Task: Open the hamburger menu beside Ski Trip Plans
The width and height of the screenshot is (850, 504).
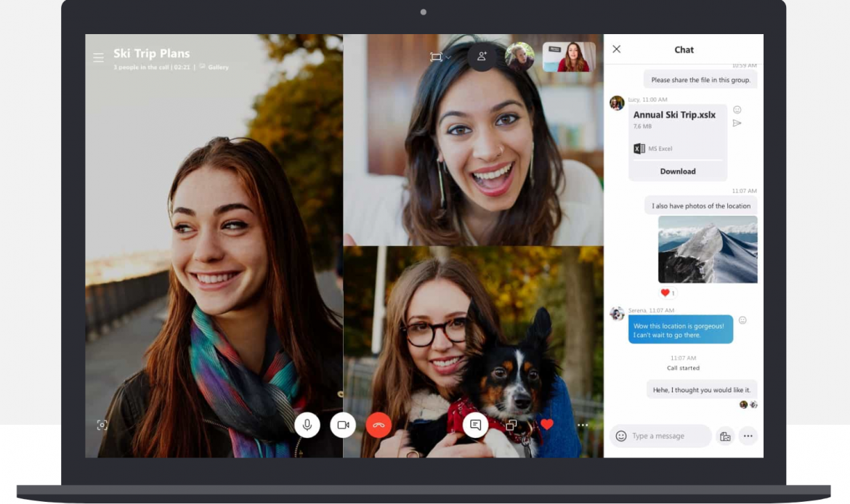Action: tap(98, 58)
